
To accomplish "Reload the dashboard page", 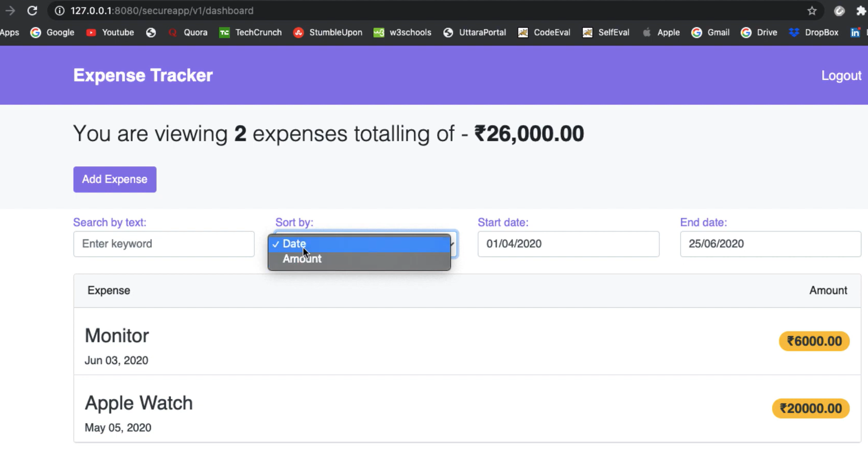I will point(32,10).
